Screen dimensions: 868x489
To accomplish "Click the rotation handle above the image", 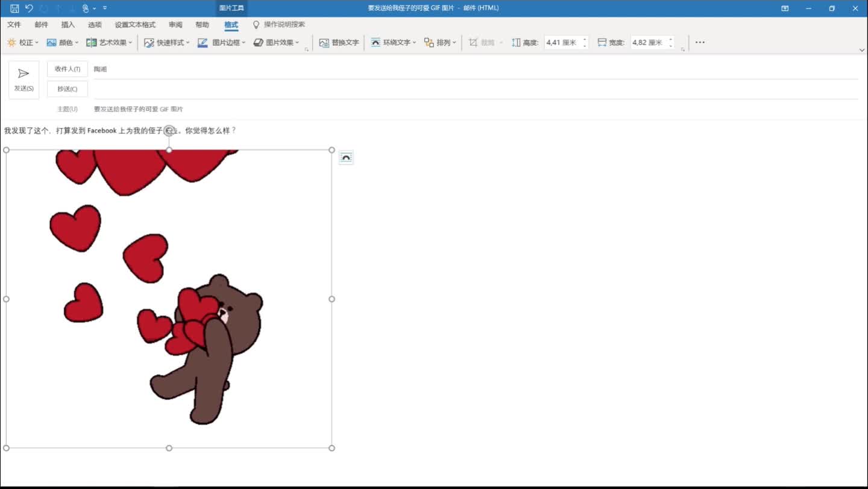I will click(x=169, y=131).
